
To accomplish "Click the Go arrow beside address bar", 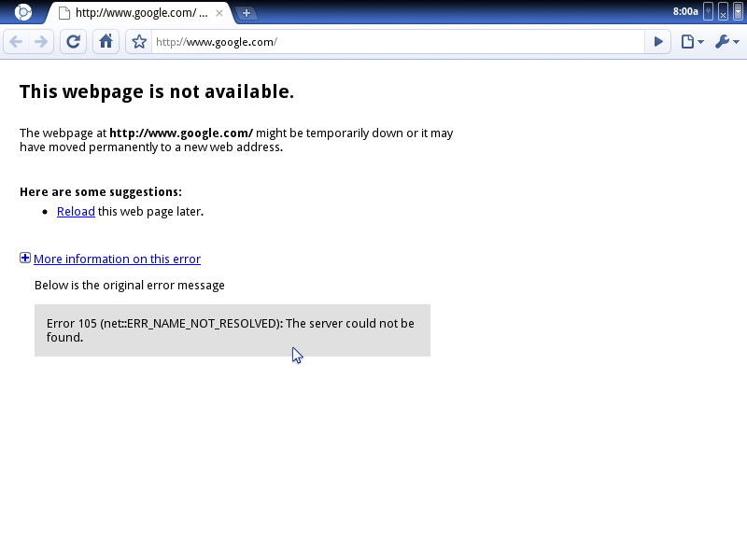I will coord(658,42).
